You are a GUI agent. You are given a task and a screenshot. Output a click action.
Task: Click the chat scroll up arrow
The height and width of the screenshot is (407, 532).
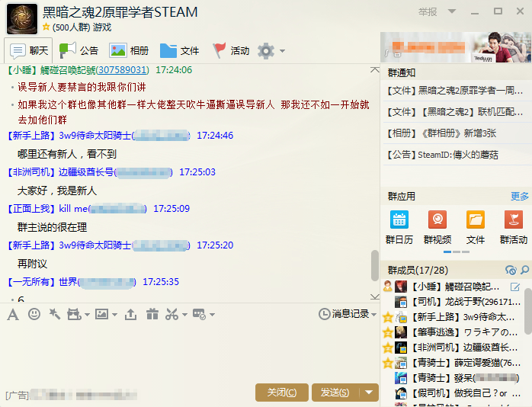point(374,69)
